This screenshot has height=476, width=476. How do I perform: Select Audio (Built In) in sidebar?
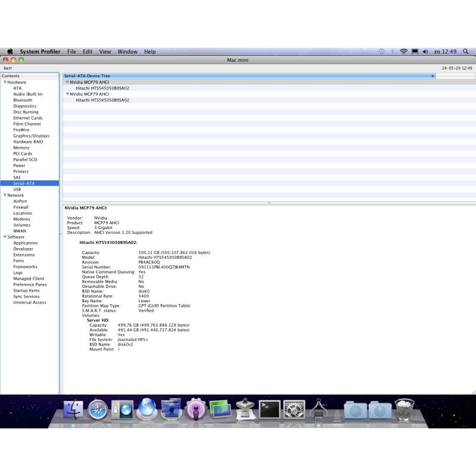click(28, 94)
